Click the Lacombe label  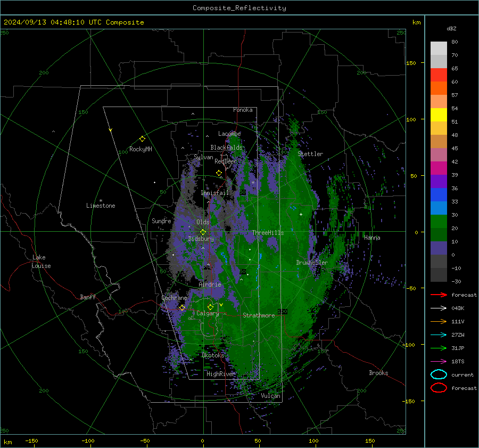pos(229,134)
